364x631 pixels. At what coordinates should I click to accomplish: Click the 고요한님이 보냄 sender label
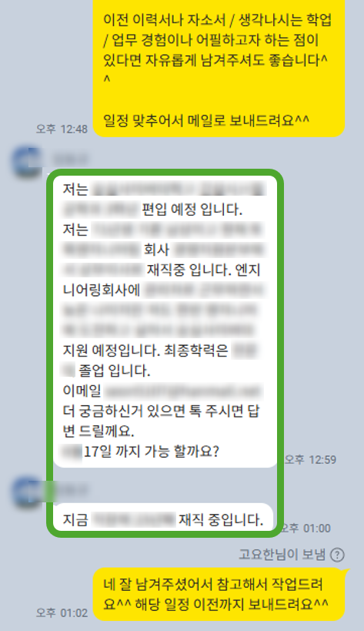point(282,555)
